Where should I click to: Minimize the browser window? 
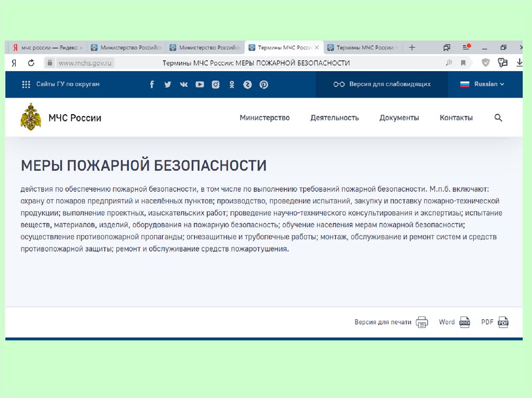485,48
